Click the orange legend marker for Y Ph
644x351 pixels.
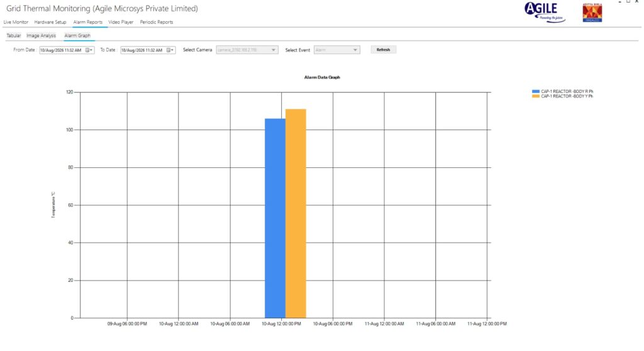coord(536,96)
